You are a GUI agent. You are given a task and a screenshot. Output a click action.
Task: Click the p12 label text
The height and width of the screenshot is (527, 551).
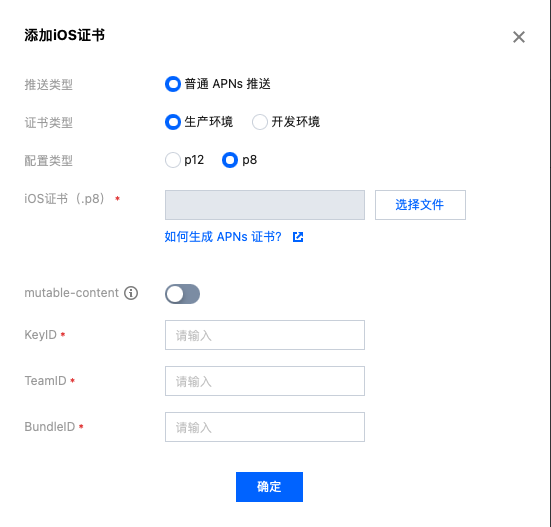194,160
